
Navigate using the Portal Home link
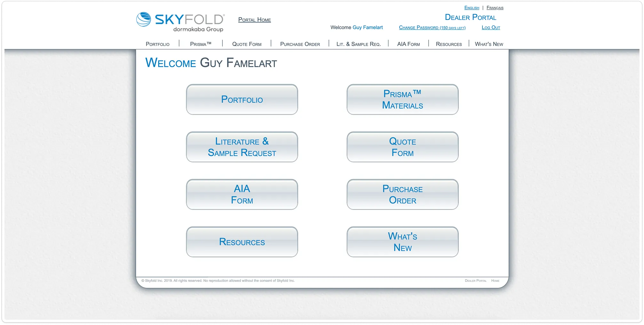(x=254, y=20)
